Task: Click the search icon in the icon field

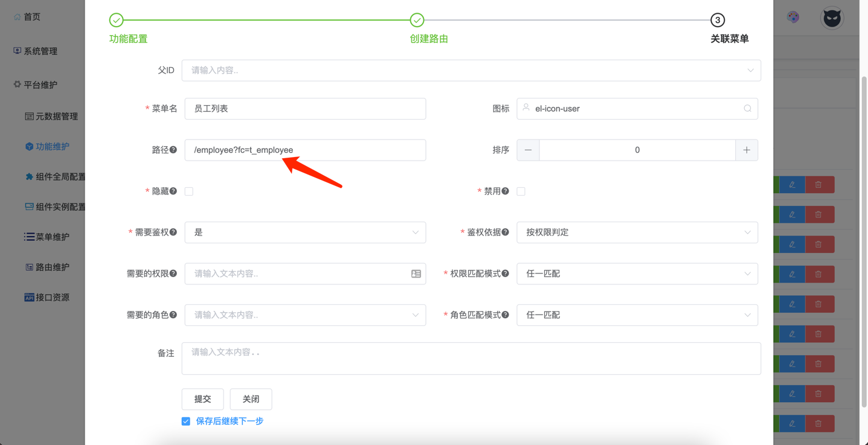Action: click(x=747, y=109)
